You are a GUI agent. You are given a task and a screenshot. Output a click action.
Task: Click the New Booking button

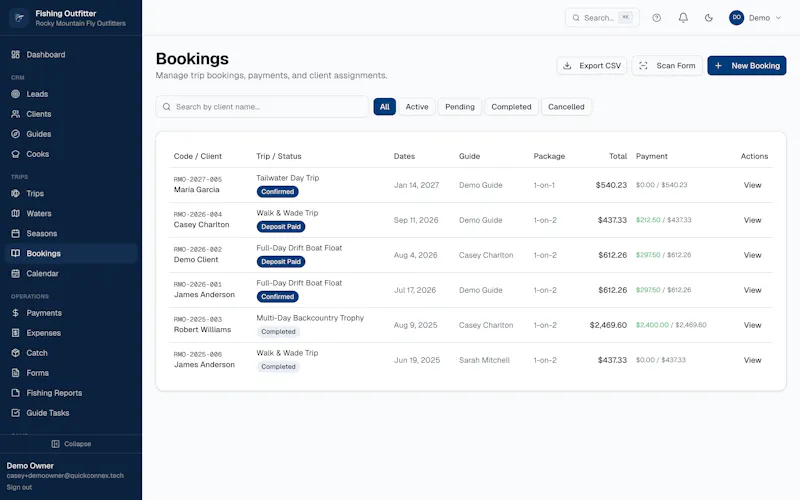coord(746,65)
